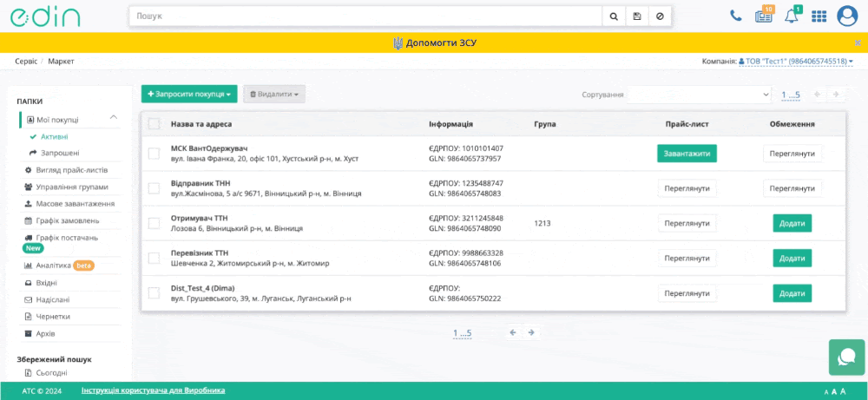Click Завантажити for МСК ВантОдержувач

pyautogui.click(x=687, y=154)
